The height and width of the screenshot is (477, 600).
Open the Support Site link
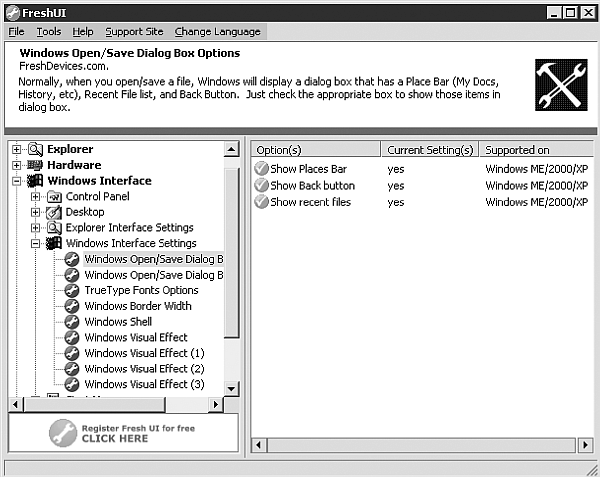133,32
